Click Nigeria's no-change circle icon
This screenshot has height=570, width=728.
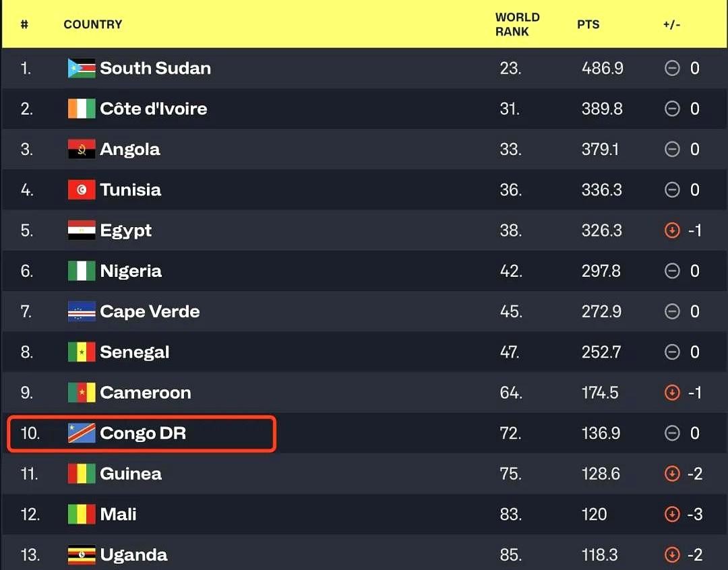tap(672, 271)
